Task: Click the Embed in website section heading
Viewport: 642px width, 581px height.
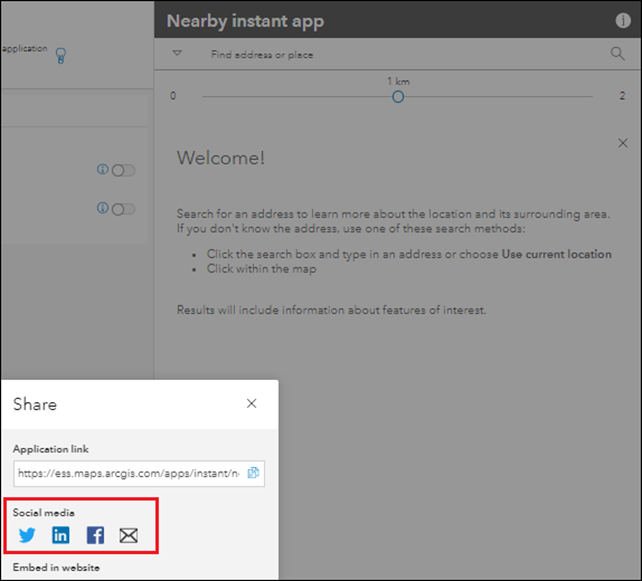Action: pos(56,568)
